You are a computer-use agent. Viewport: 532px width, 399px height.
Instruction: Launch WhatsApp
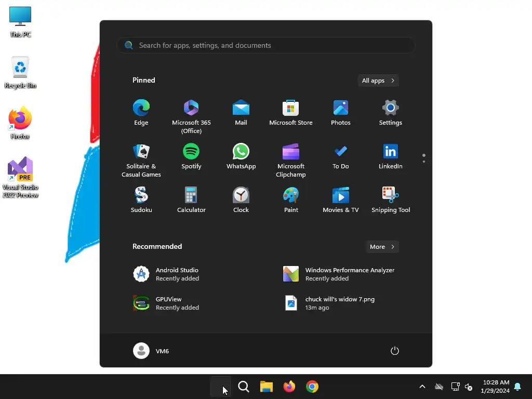pyautogui.click(x=241, y=156)
